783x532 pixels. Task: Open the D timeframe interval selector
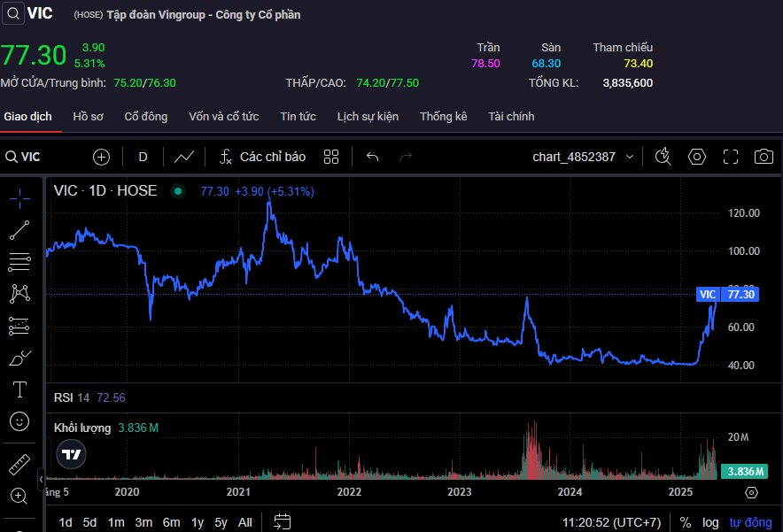pos(143,157)
